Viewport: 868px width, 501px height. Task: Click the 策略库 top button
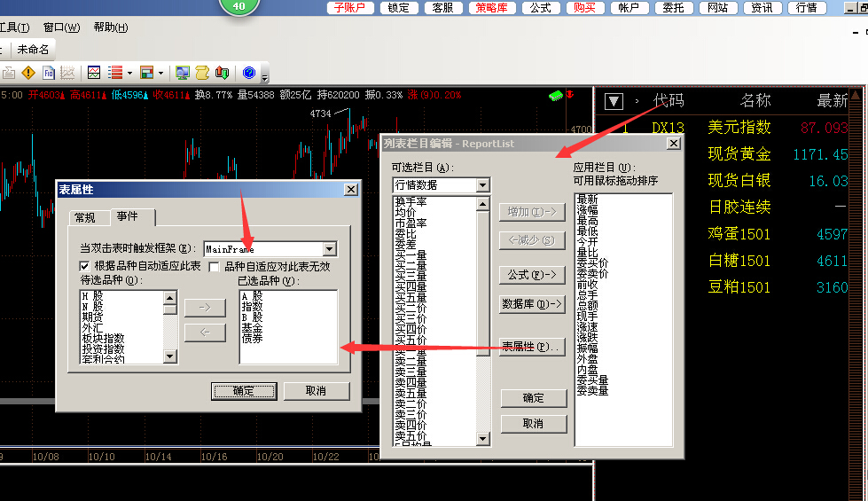coord(491,8)
